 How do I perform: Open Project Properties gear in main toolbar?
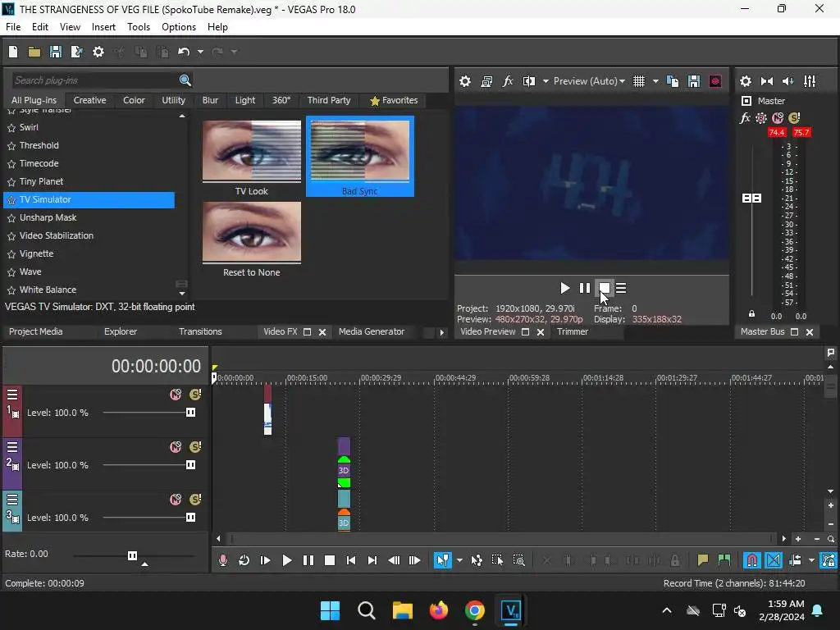point(98,52)
